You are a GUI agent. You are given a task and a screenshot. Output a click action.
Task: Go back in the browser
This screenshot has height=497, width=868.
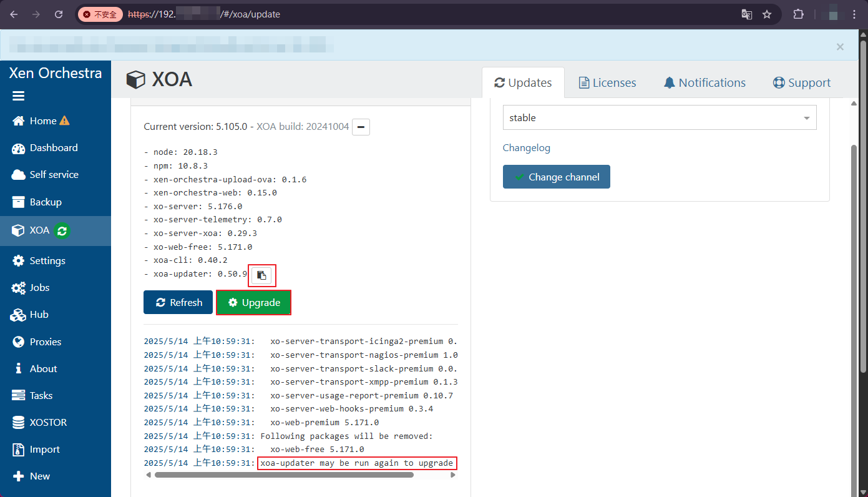[14, 14]
